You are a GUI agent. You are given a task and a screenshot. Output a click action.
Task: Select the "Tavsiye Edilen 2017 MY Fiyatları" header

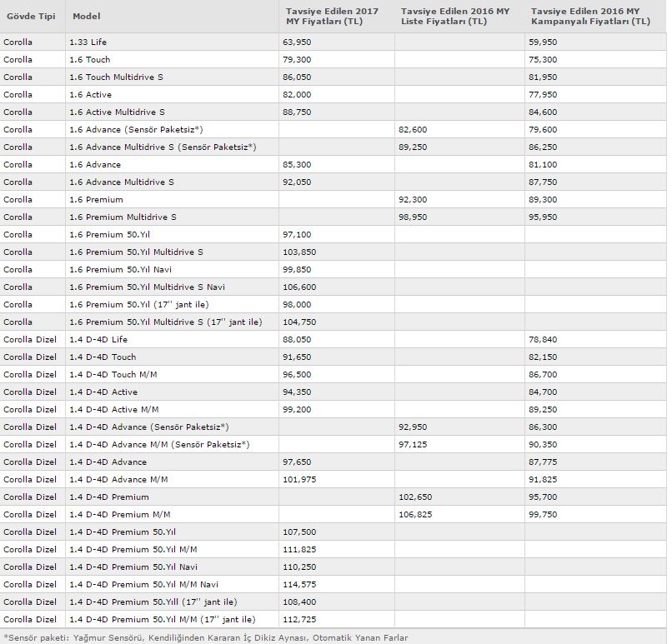(331, 16)
